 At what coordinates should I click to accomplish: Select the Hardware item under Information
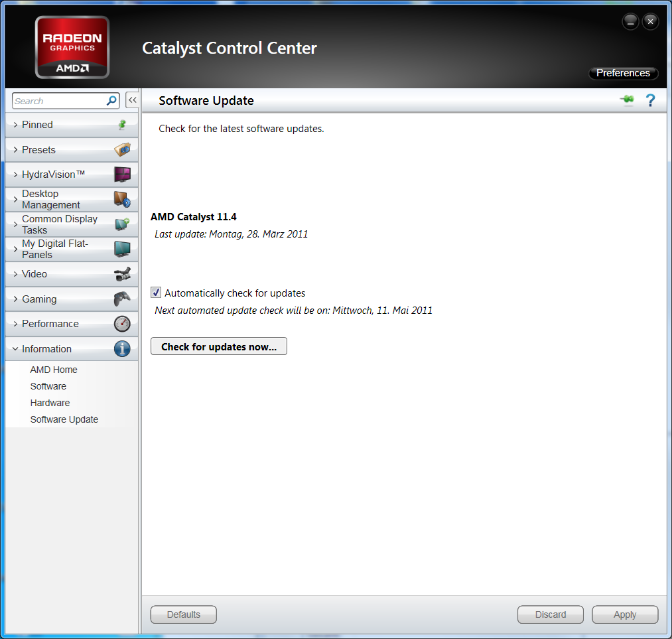tap(50, 403)
